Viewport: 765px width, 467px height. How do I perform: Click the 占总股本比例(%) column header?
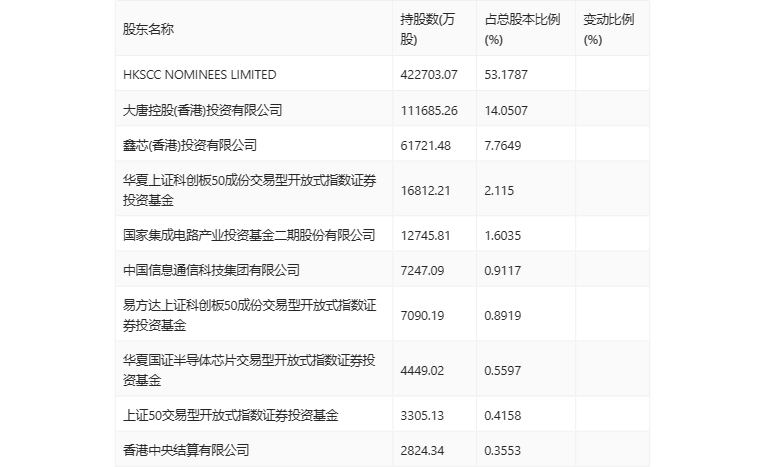522,29
